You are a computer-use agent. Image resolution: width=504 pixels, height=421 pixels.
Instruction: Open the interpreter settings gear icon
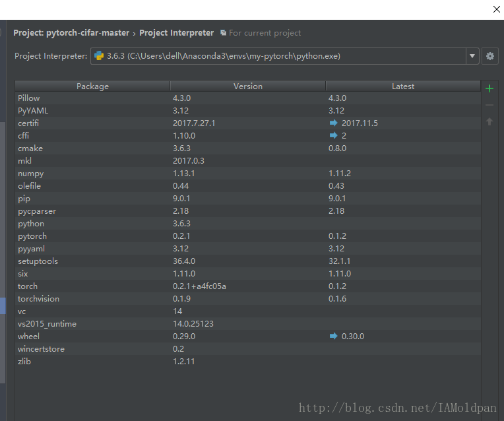point(490,56)
